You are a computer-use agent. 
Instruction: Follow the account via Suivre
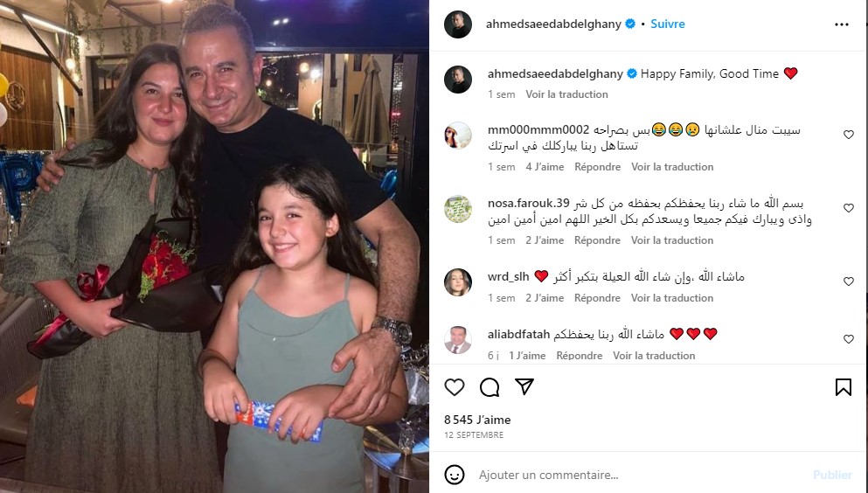(x=668, y=24)
